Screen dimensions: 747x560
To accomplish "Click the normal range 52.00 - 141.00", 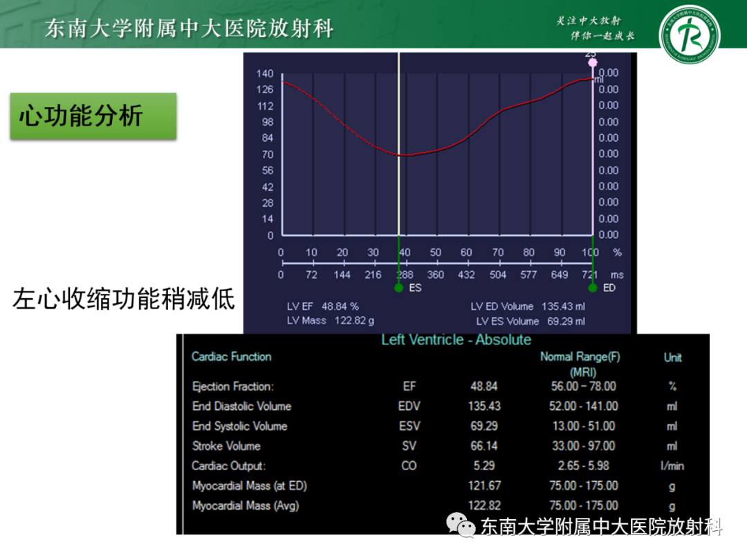I will 584,407.
